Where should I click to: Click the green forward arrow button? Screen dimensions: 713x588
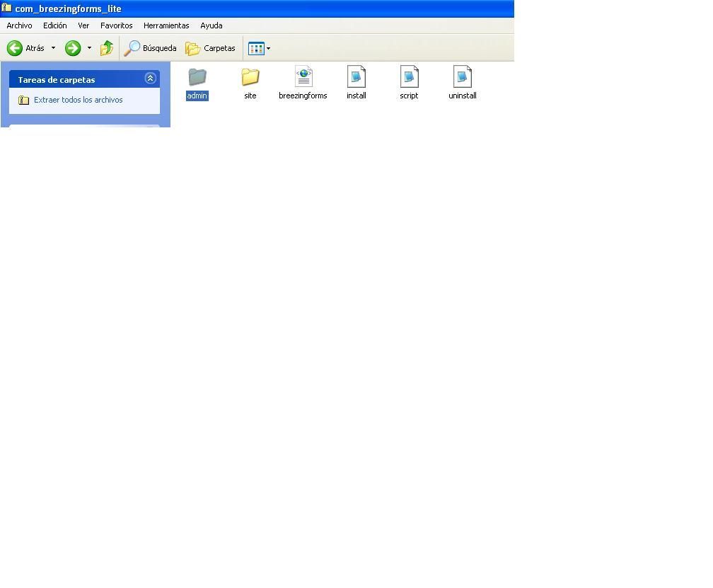tap(73, 48)
